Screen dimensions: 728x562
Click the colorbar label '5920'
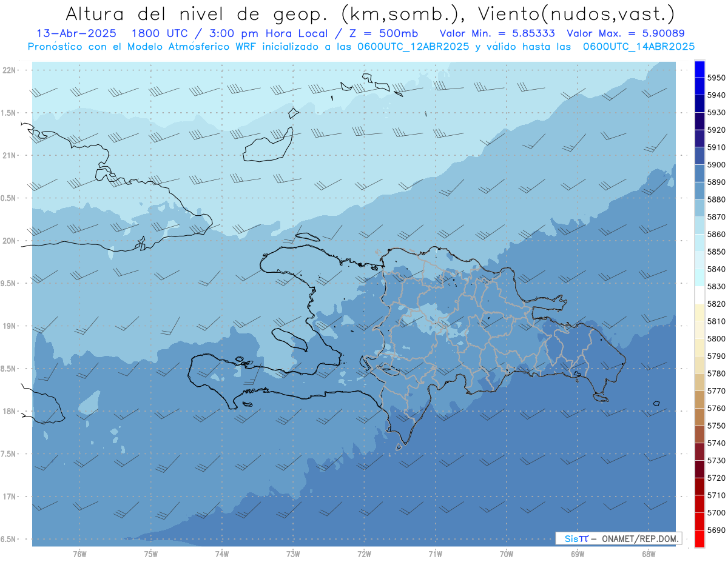coord(716,130)
